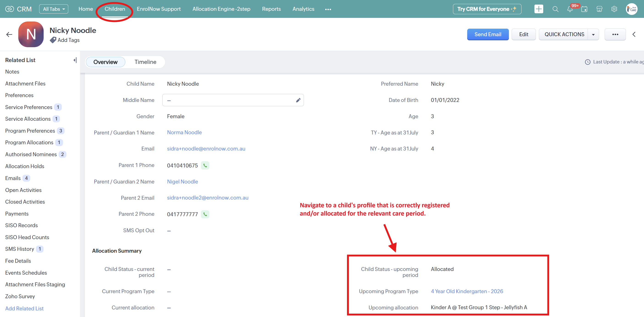Image resolution: width=644 pixels, height=317 pixels.
Task: Click the Add Tags label
Action: pos(68,40)
